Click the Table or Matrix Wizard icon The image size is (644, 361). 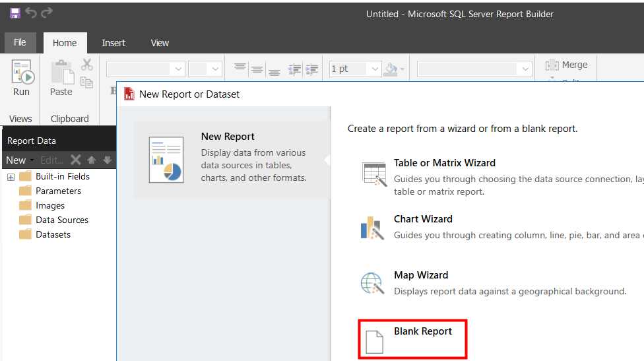374,174
